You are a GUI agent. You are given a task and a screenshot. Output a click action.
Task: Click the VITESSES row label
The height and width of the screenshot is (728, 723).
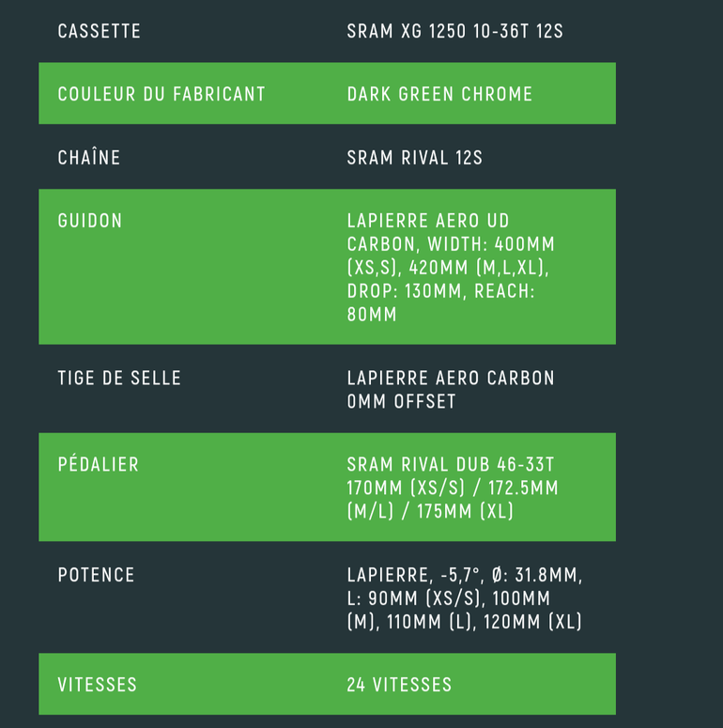coord(98,685)
